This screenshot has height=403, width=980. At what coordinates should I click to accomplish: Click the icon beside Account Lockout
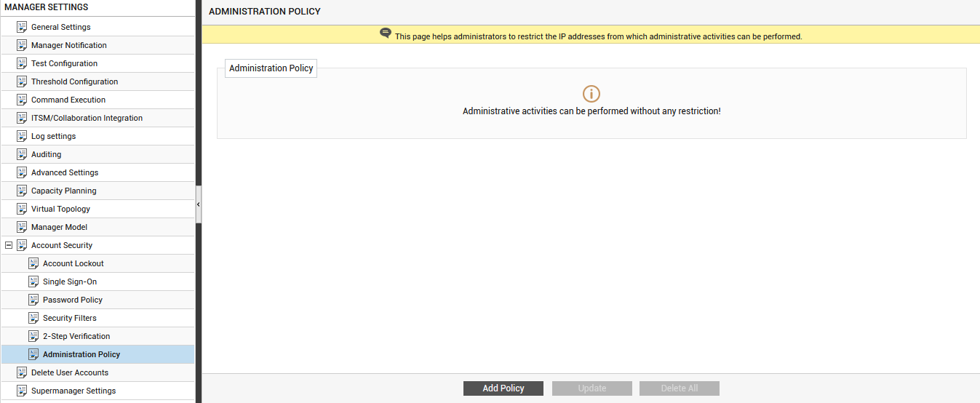33,263
